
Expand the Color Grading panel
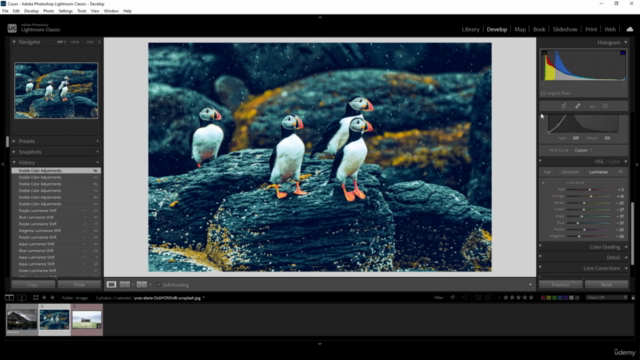tap(626, 247)
